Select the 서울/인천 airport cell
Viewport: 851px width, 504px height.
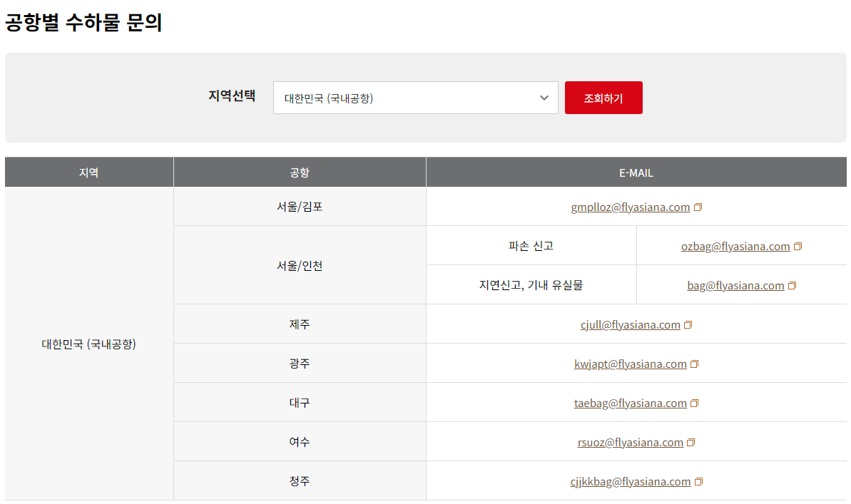tap(300, 265)
